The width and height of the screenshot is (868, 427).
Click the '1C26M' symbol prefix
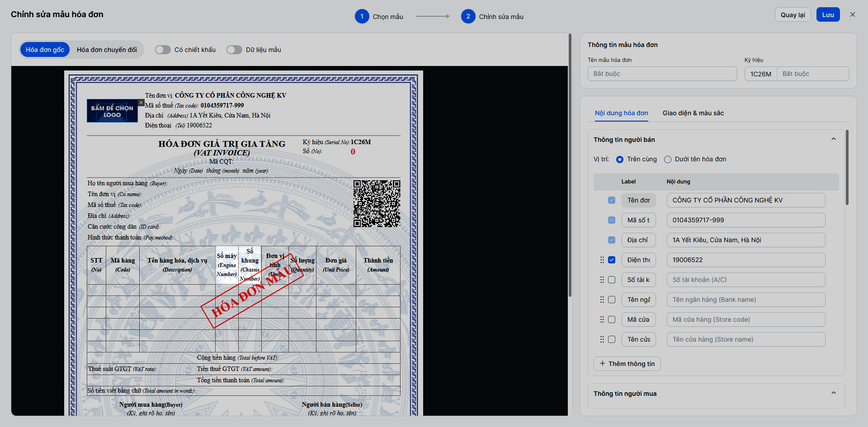pyautogui.click(x=761, y=74)
